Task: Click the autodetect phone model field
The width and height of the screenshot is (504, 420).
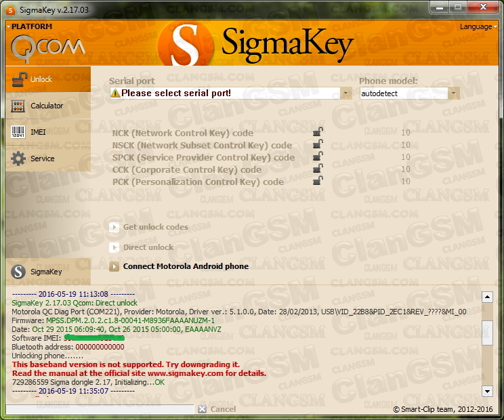Action: click(404, 93)
